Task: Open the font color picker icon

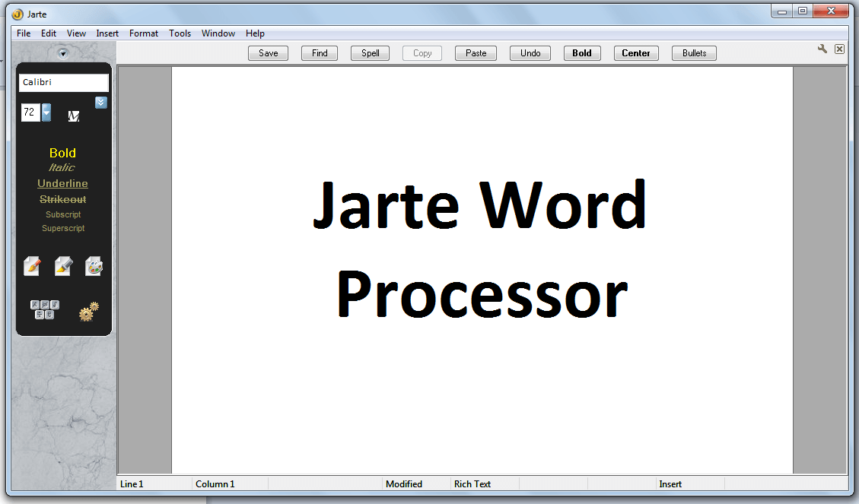Action: click(x=32, y=266)
